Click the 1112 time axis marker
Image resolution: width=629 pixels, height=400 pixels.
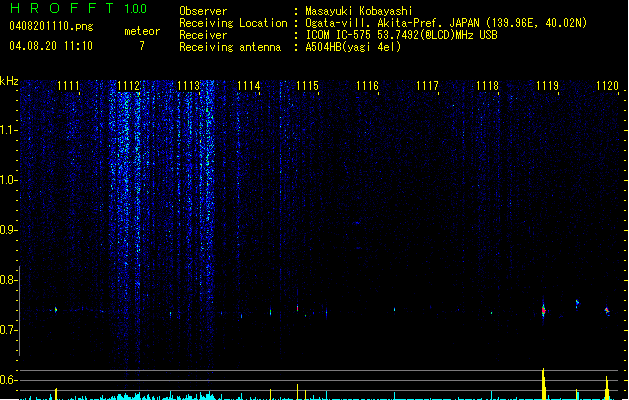tap(128, 86)
